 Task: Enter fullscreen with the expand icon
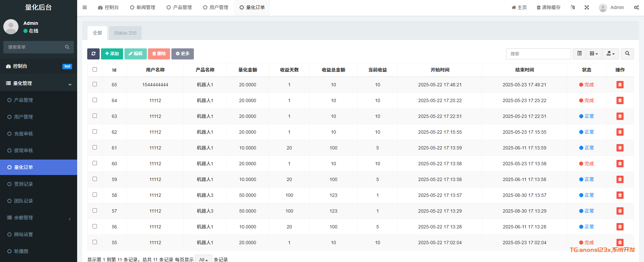[587, 7]
